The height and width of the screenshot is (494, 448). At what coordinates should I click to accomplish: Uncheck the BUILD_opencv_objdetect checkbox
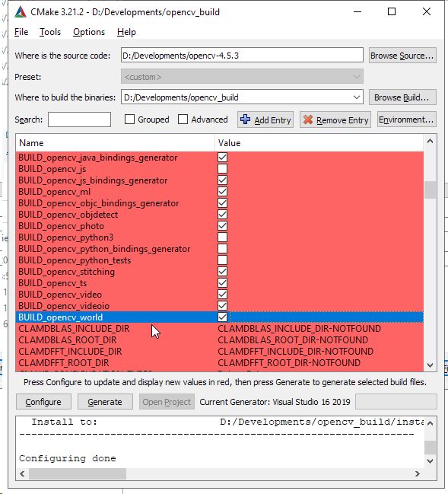tap(222, 214)
